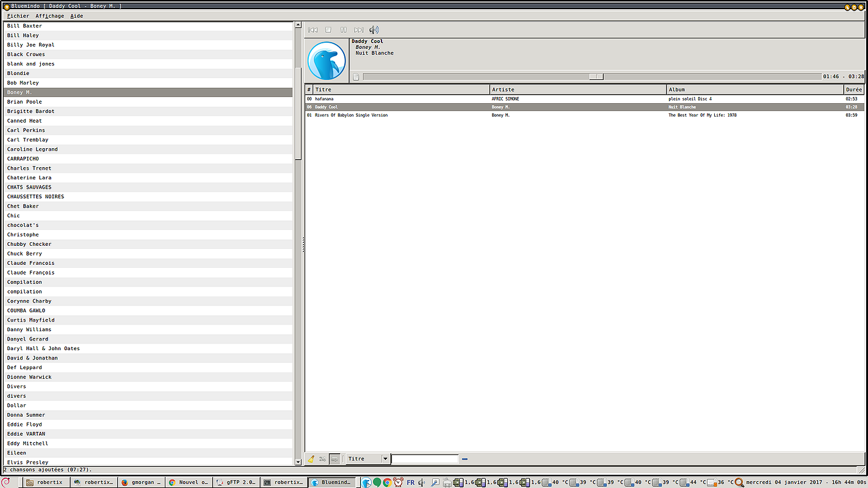
Task: Click the AFRIC SIMONE artist cell
Action: 505,99
